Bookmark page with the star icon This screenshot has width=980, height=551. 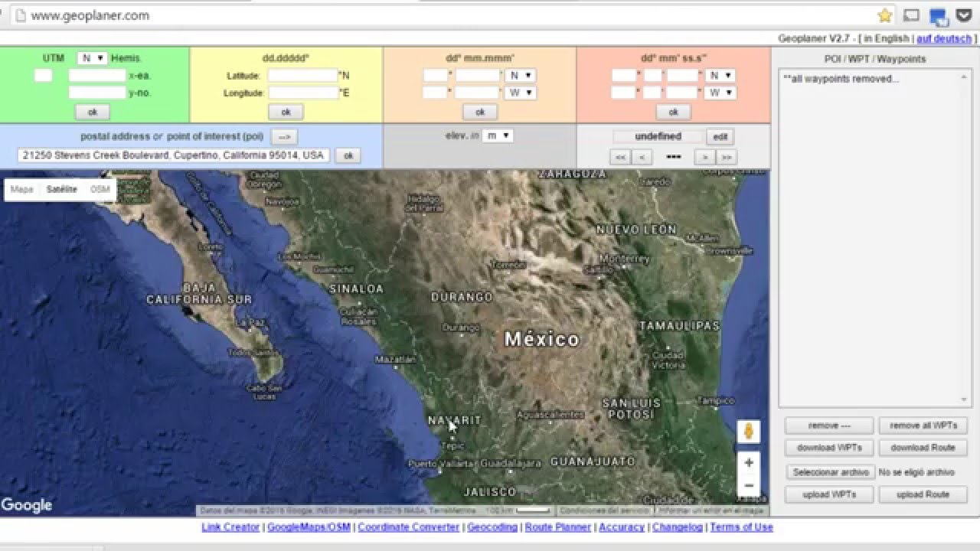click(885, 15)
